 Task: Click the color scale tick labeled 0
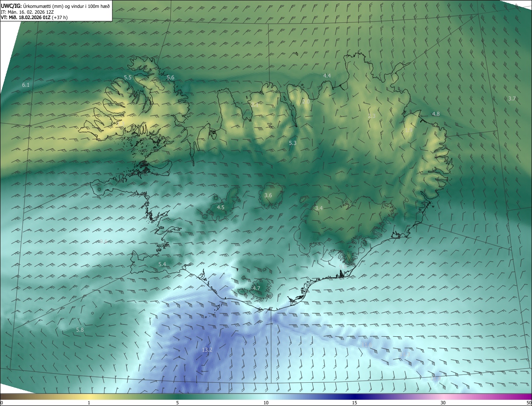click(1, 403)
